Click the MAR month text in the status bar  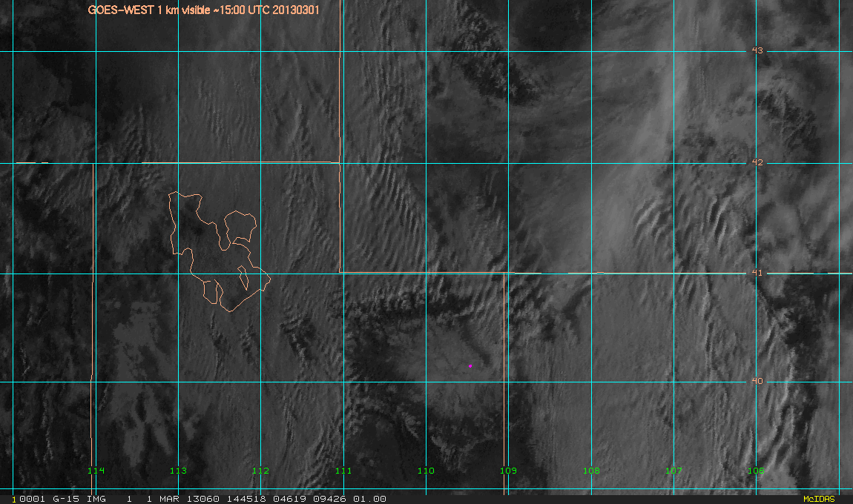pos(169,499)
